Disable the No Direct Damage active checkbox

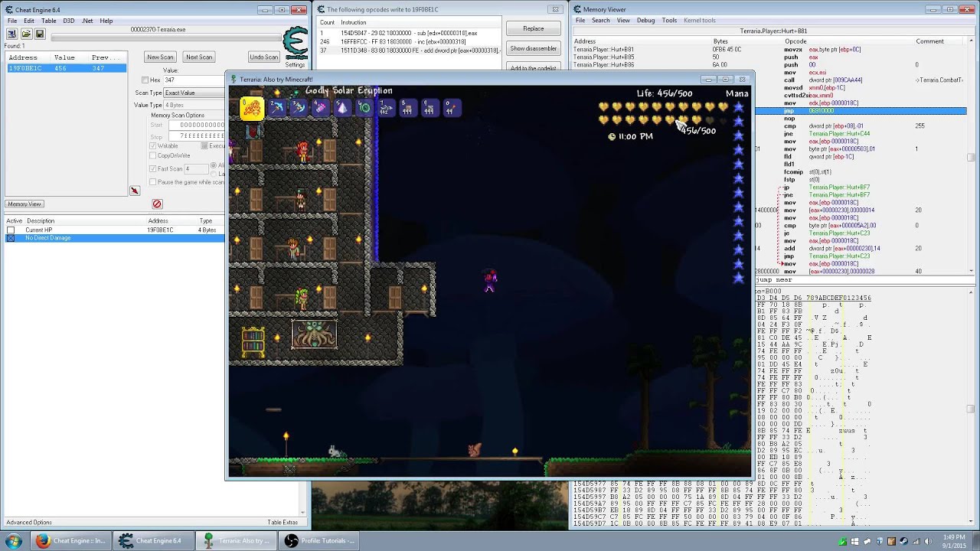[11, 238]
